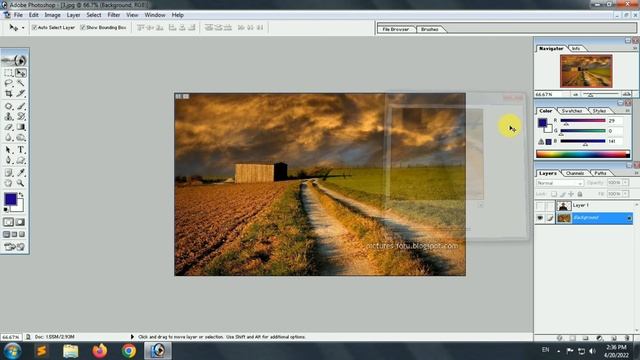Toggle Layer 1 link box

(x=550, y=206)
